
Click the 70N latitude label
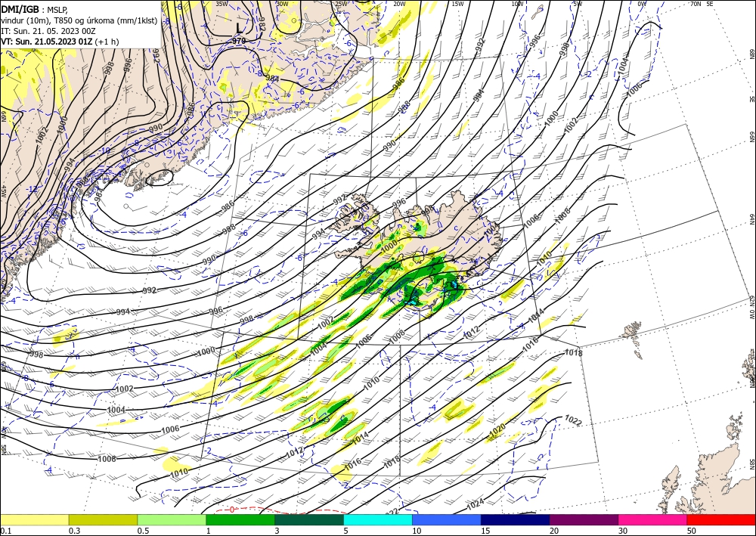(x=696, y=4)
